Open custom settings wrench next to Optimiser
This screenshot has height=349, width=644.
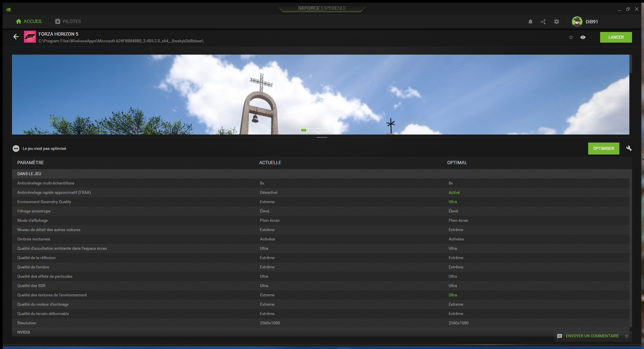point(629,148)
